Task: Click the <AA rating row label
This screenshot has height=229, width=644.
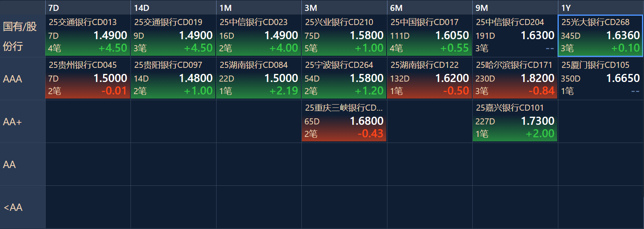Action: click(23, 207)
